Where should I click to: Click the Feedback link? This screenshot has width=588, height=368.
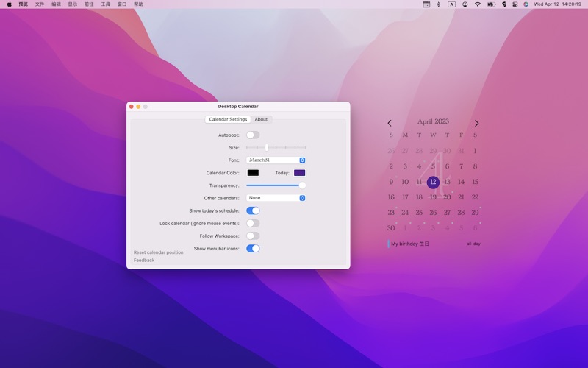point(144,261)
